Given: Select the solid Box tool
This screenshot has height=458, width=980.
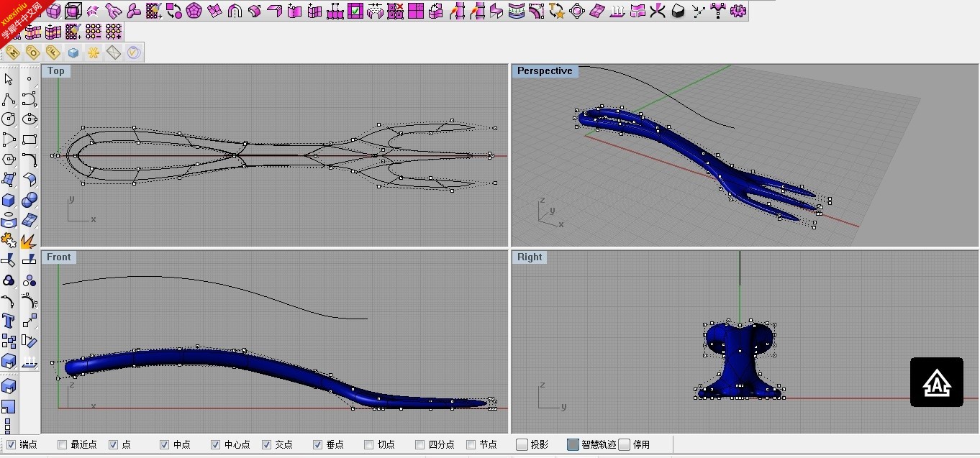Looking at the screenshot, I should click(x=9, y=200).
